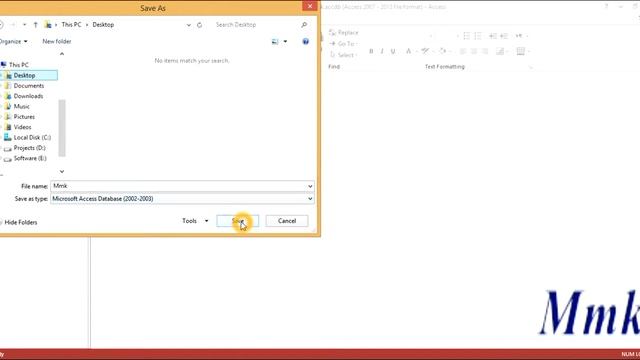The height and width of the screenshot is (360, 640).
Task: Select Videos in the navigation tree
Action: coord(22,127)
